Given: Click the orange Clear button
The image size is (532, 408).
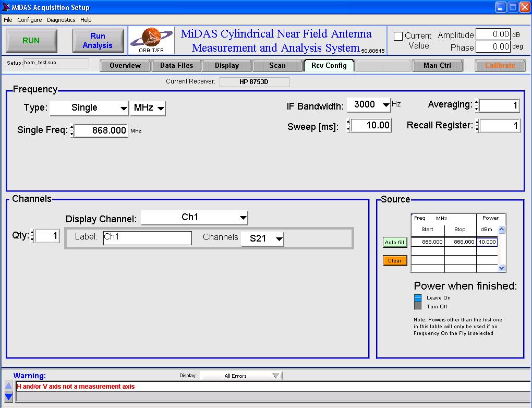Looking at the screenshot, I should (x=395, y=261).
